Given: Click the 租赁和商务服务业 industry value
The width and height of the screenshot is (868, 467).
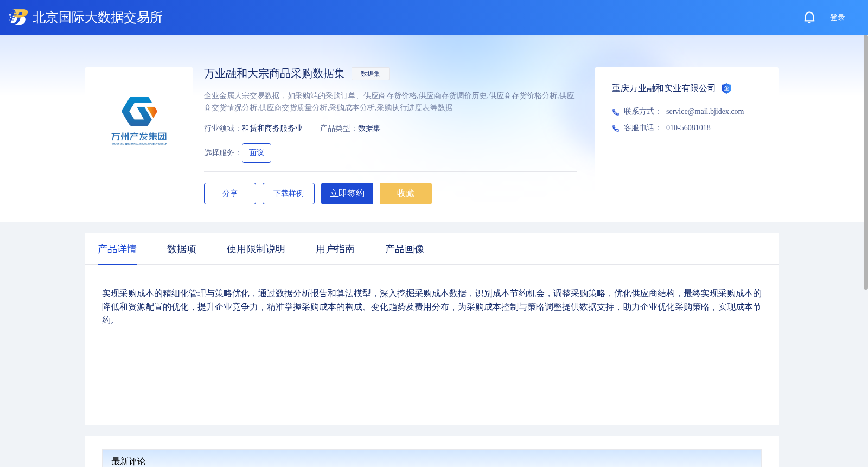Looking at the screenshot, I should click(x=272, y=129).
